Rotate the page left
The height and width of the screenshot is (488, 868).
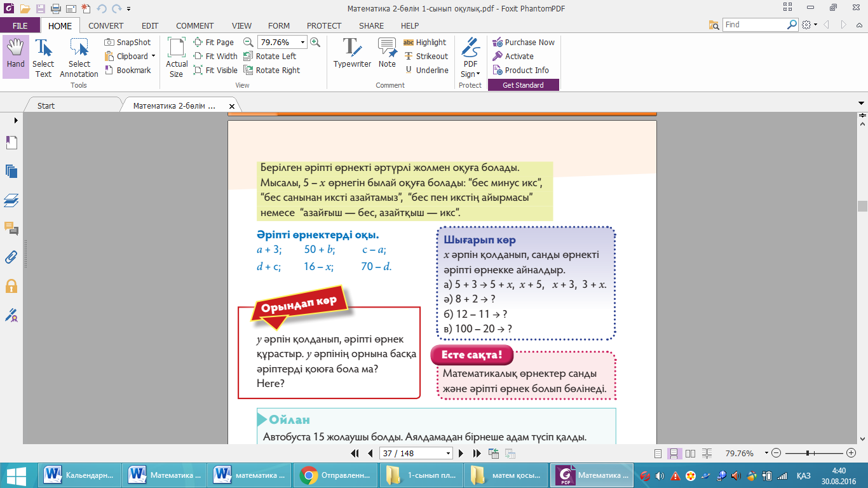270,57
